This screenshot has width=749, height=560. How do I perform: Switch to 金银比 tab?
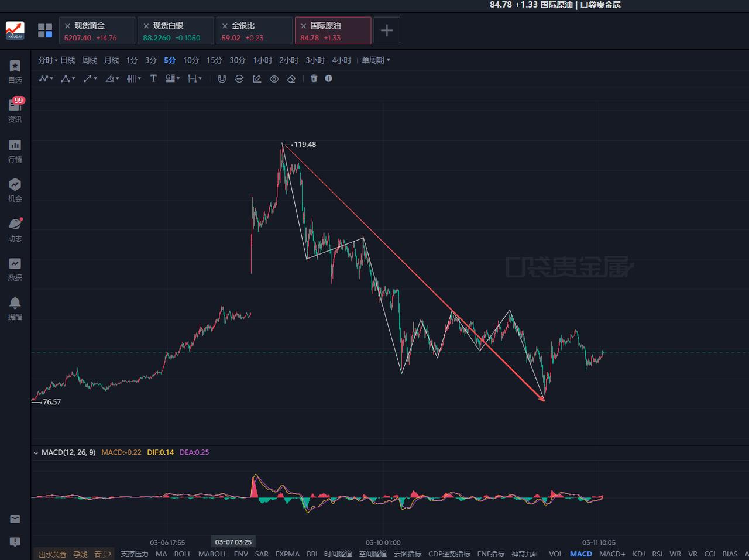[x=254, y=30]
